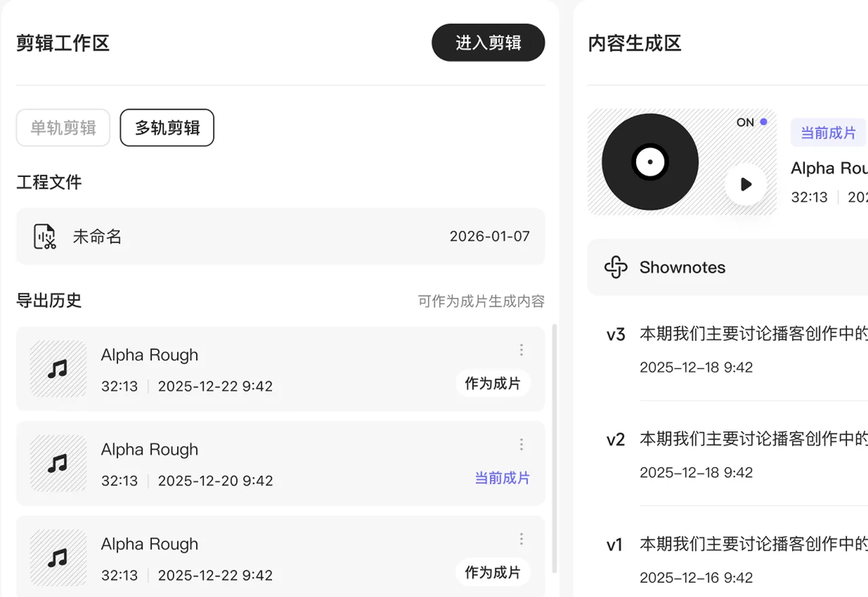Click the 当前成片 label on 2025-12-20 export
The image size is (868, 597).
tap(502, 478)
